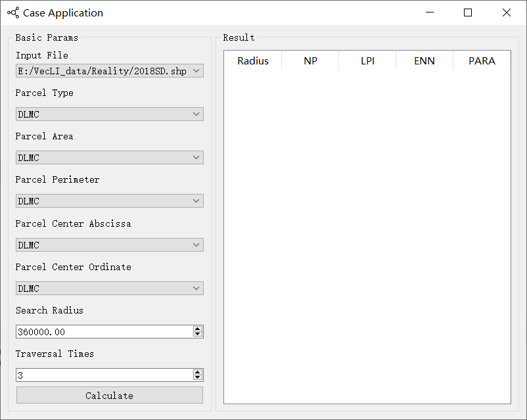Expand the Parcel Perimeter dropdown
Viewport: 527px width, 420px height.
coord(110,201)
